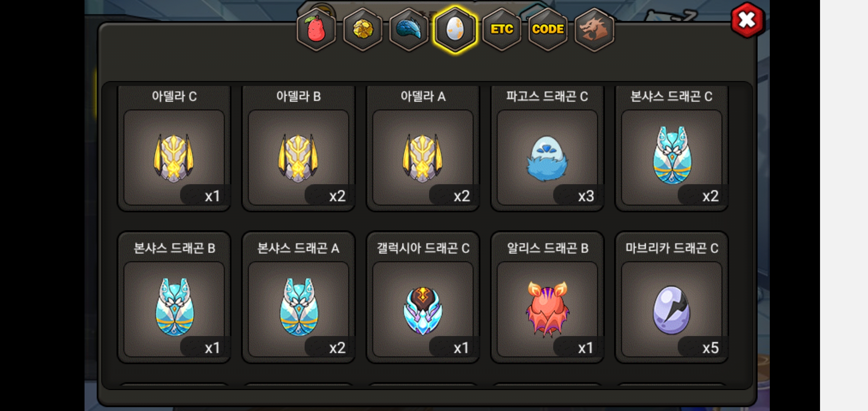Pick the 파고스 드래곤 C fluffy egg

click(547, 148)
